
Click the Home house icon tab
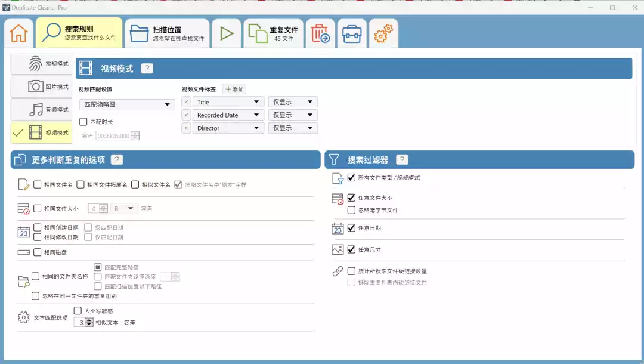pyautogui.click(x=18, y=33)
